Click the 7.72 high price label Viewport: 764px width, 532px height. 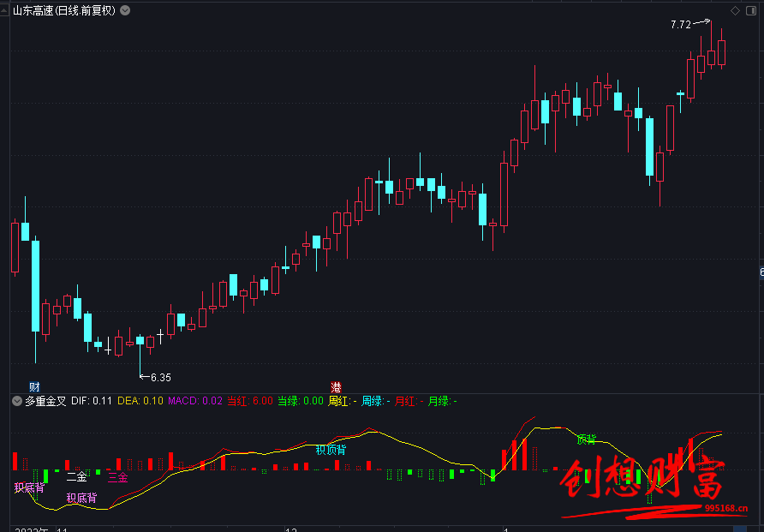pos(681,25)
